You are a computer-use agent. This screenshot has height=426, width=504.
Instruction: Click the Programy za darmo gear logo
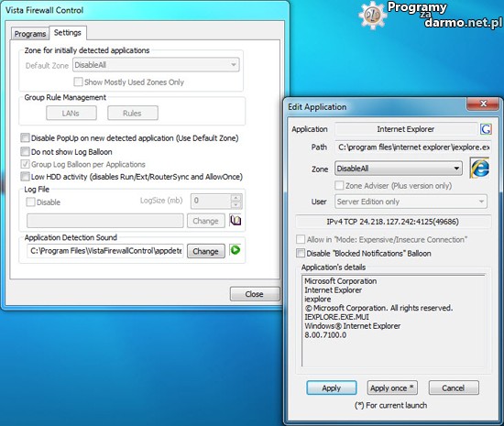(372, 16)
